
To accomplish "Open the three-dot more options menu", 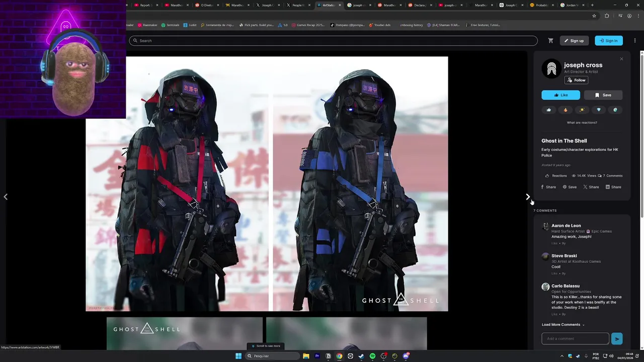I will point(634,41).
